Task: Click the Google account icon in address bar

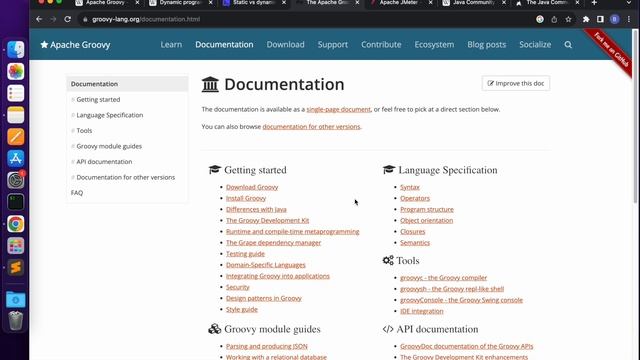Action: click(x=540, y=19)
